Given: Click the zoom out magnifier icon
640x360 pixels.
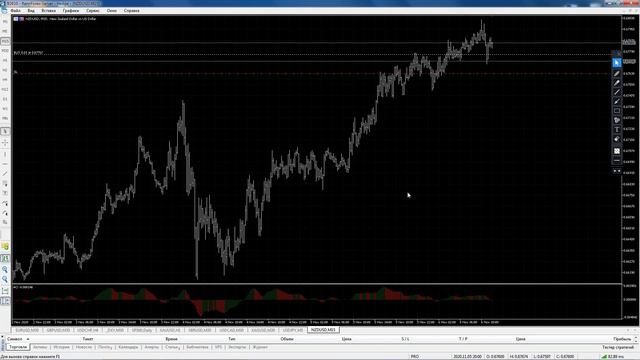Looking at the screenshot, I should click(x=5, y=279).
